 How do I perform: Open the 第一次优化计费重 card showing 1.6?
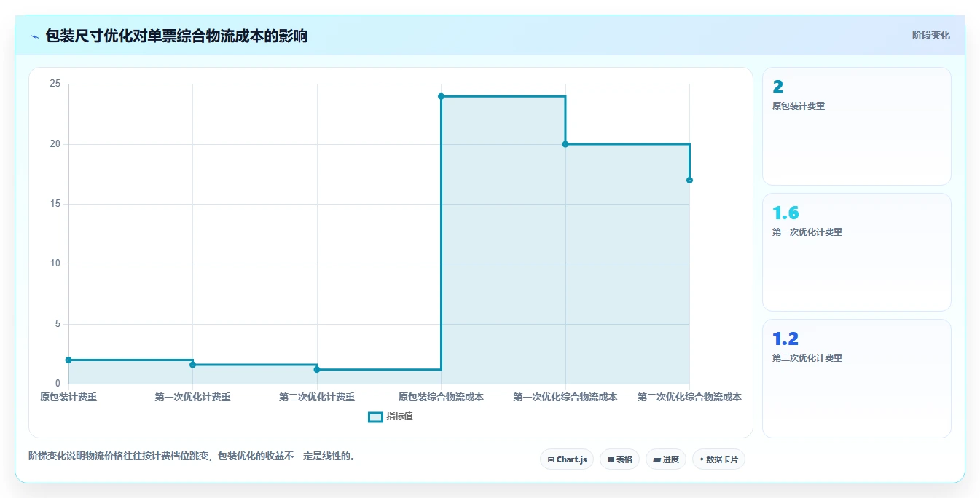(x=857, y=252)
